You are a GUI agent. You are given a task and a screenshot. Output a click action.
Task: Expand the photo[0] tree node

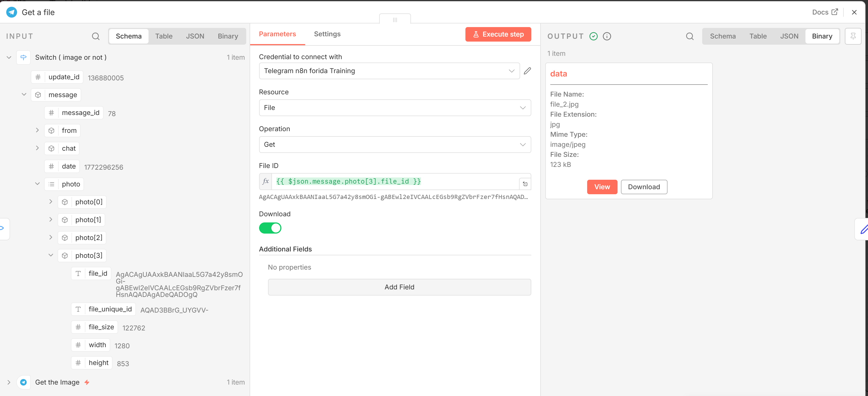tap(51, 202)
